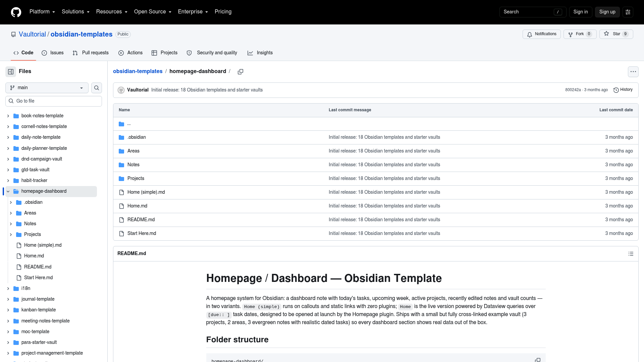Open the Vaultorial owner link
The image size is (644, 362).
[32, 35]
